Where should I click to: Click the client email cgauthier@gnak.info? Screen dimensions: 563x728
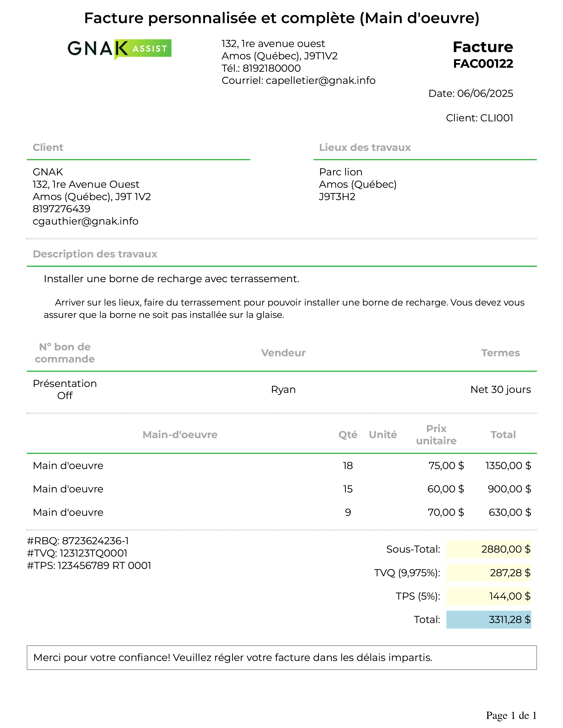tap(85, 221)
